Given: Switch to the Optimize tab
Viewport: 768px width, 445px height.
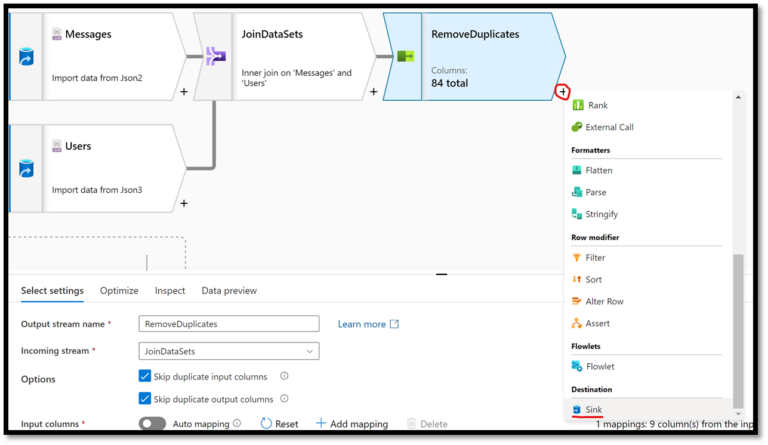Looking at the screenshot, I should pos(119,291).
